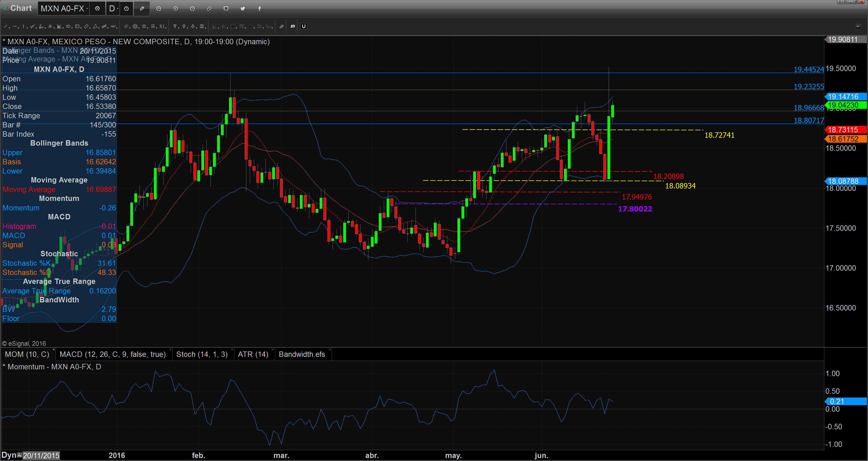Expand the Text tool dropdown arrow
The width and height of the screenshot is (868, 461).
178,28
